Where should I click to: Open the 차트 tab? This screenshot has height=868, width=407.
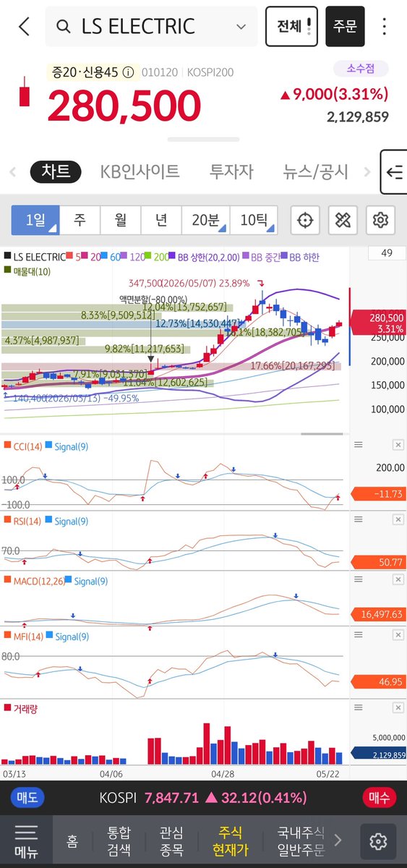56,171
